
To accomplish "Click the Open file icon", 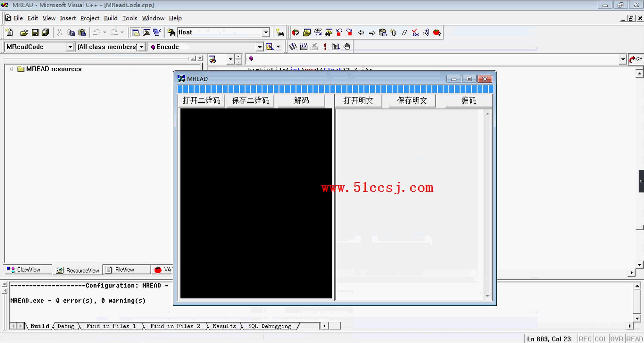I will 24,33.
